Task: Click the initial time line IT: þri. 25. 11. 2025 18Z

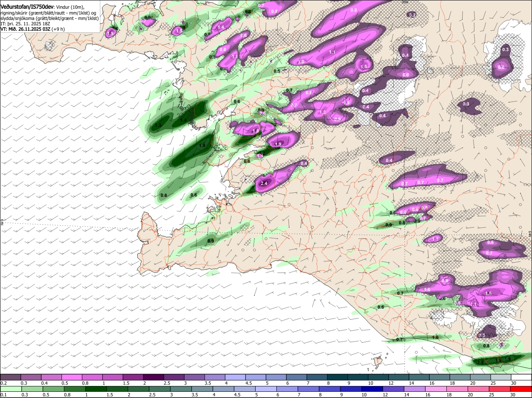Action: point(25,24)
